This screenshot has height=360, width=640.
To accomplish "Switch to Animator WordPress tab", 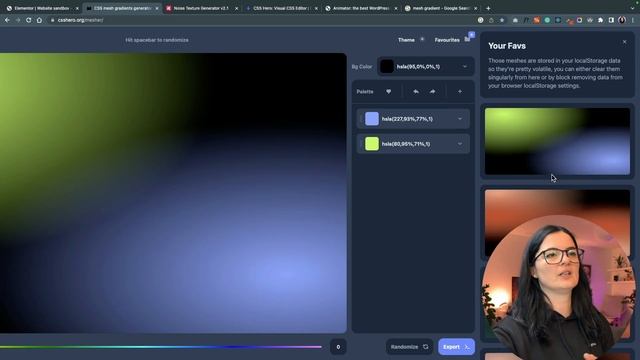I will click(x=361, y=8).
